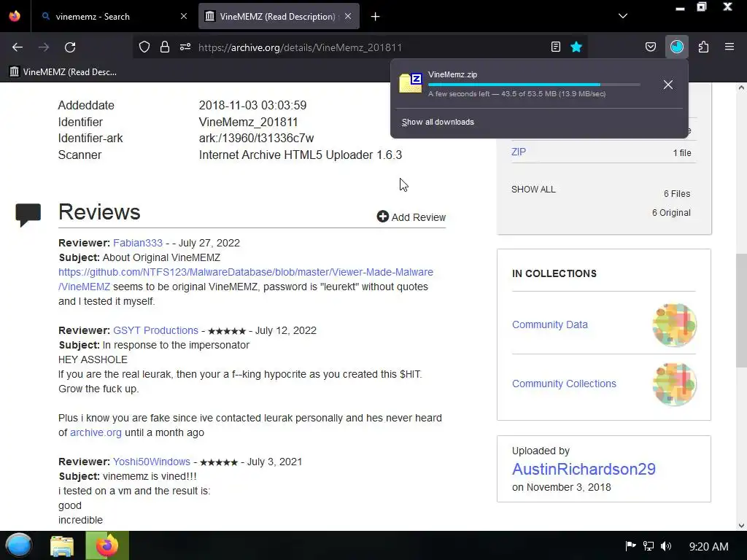Show all downloads
Screen dimensions: 747x560
click(x=438, y=122)
